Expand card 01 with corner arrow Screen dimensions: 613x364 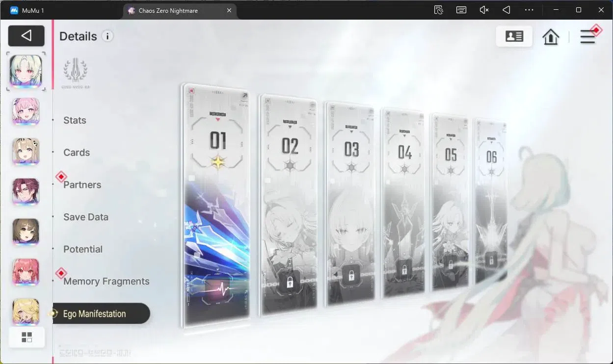[x=244, y=96]
